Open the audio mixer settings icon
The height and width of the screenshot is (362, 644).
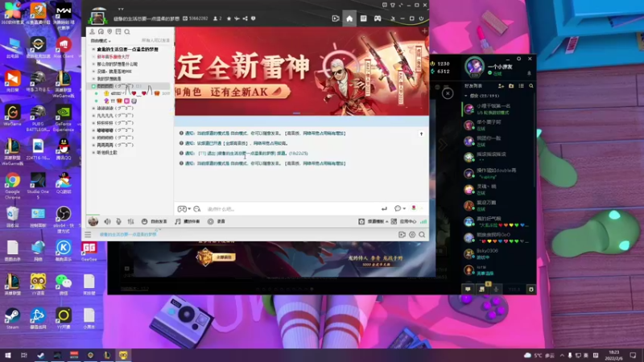pyautogui.click(x=130, y=222)
